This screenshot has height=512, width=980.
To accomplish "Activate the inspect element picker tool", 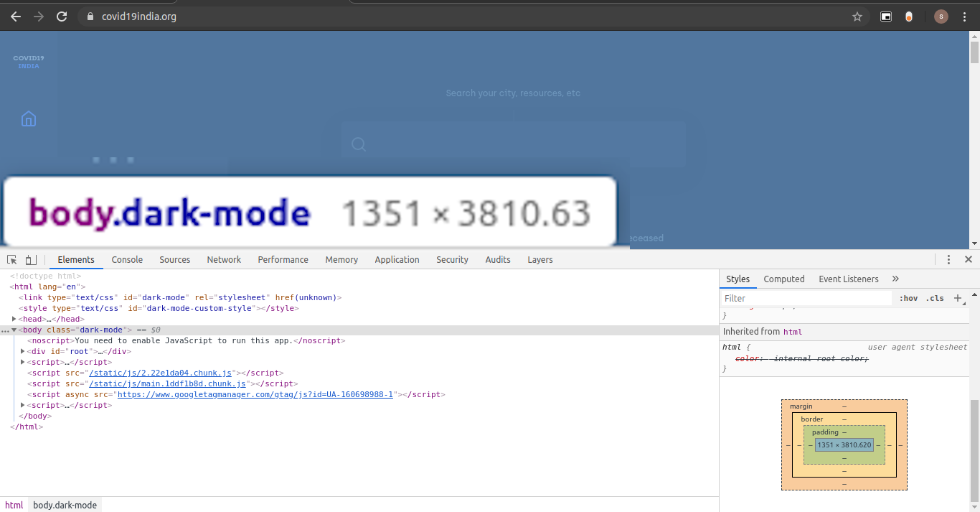I will click(12, 260).
